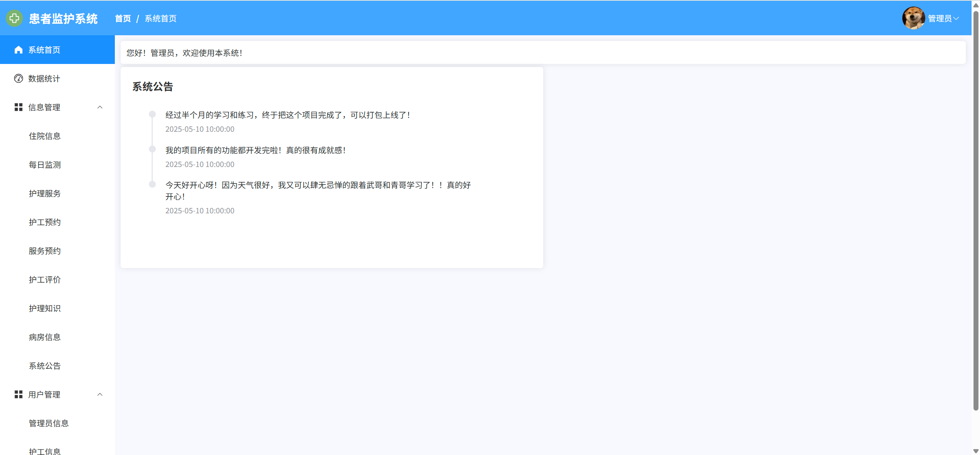The image size is (980, 455).
Task: Open the 住院信息 menu item
Action: click(45, 136)
